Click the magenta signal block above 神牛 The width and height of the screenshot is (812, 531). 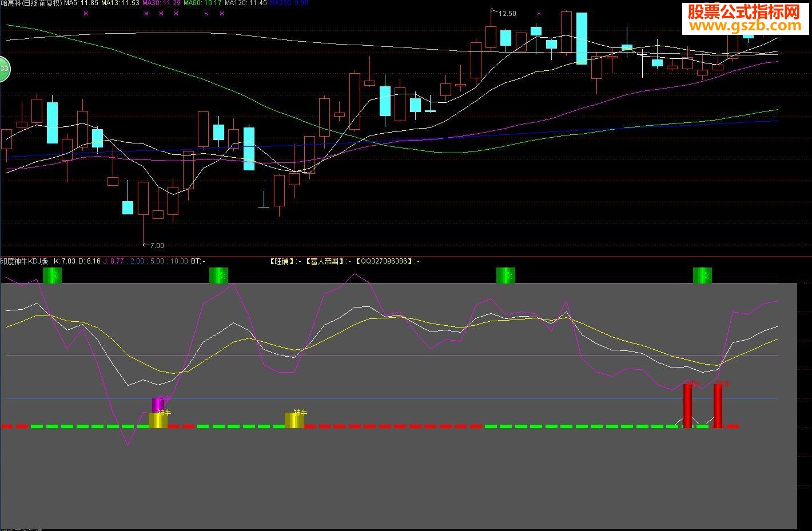click(x=158, y=405)
